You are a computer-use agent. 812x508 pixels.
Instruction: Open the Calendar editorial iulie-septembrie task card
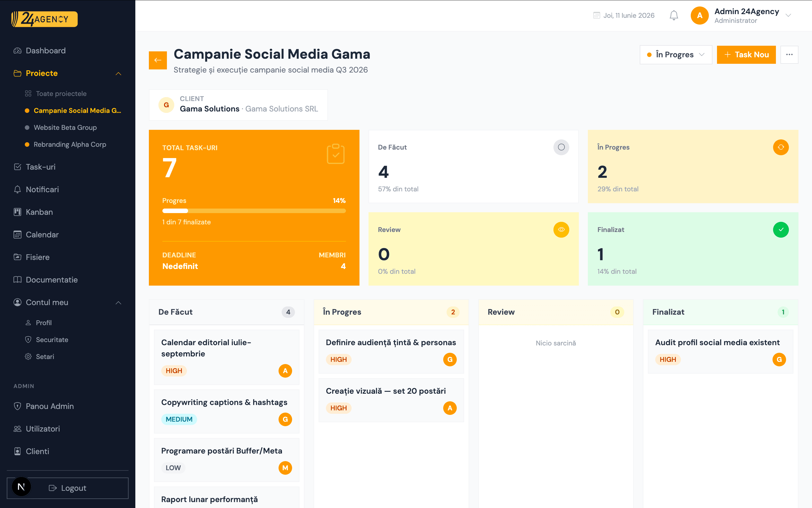pos(226,357)
